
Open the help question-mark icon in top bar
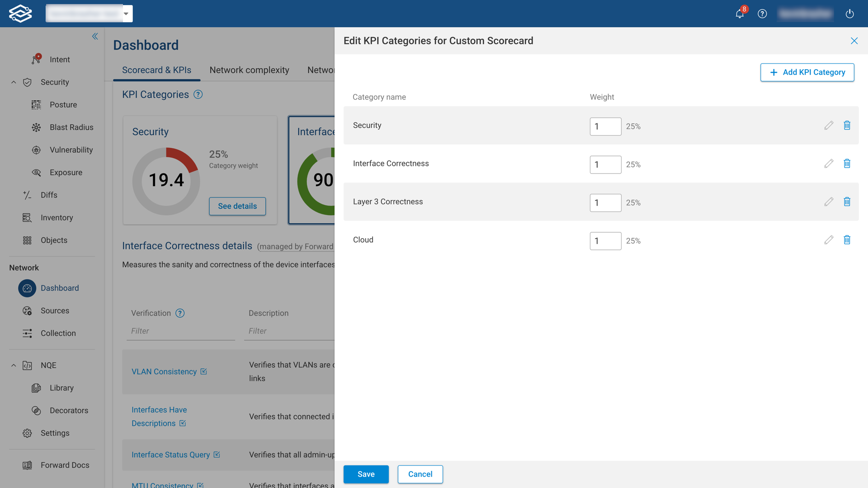coord(763,14)
